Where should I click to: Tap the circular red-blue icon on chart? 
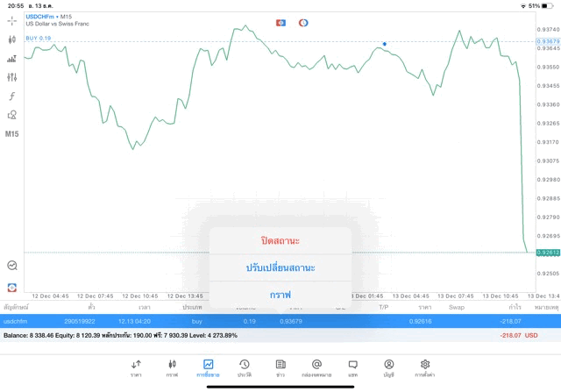(303, 23)
